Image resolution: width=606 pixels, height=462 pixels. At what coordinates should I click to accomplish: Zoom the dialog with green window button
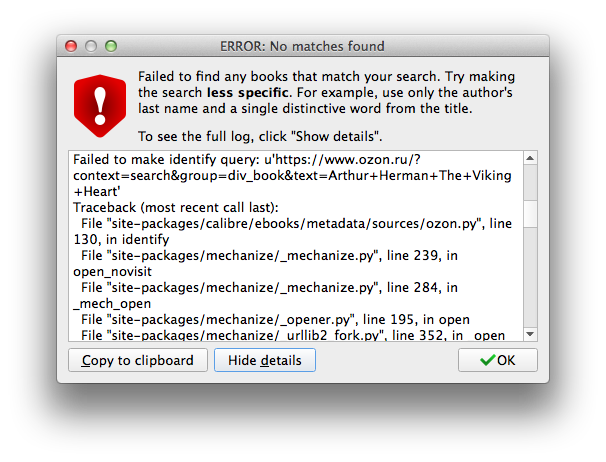111,46
